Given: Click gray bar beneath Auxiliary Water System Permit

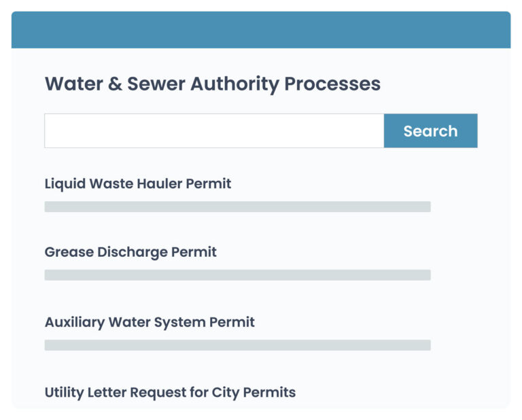Looking at the screenshot, I should point(237,345).
